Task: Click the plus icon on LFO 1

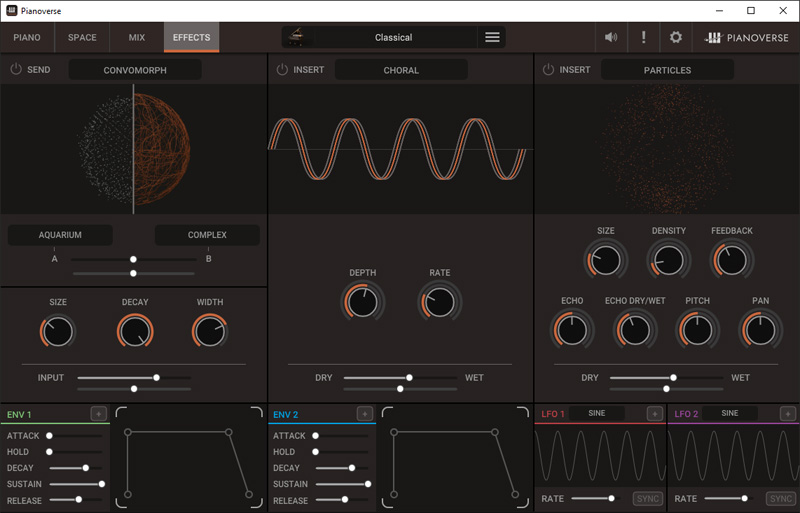Action: [654, 414]
